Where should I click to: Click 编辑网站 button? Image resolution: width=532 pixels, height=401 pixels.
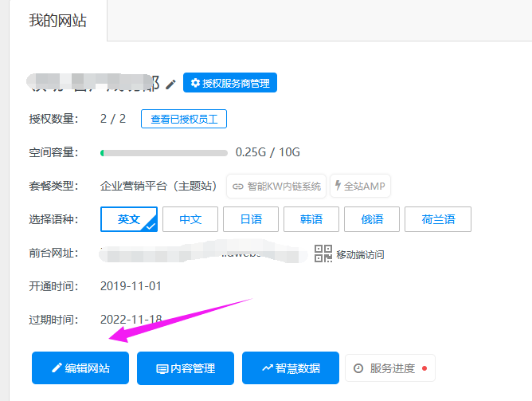[80, 368]
